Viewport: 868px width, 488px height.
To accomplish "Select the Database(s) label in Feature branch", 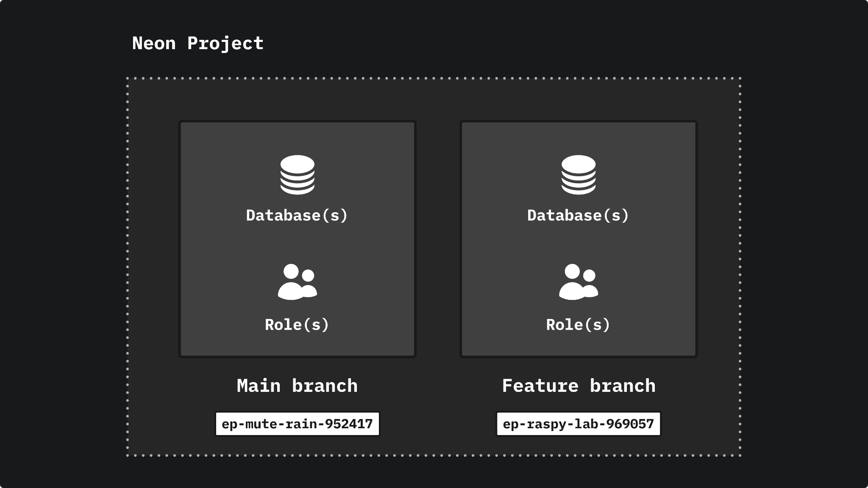I will click(578, 215).
